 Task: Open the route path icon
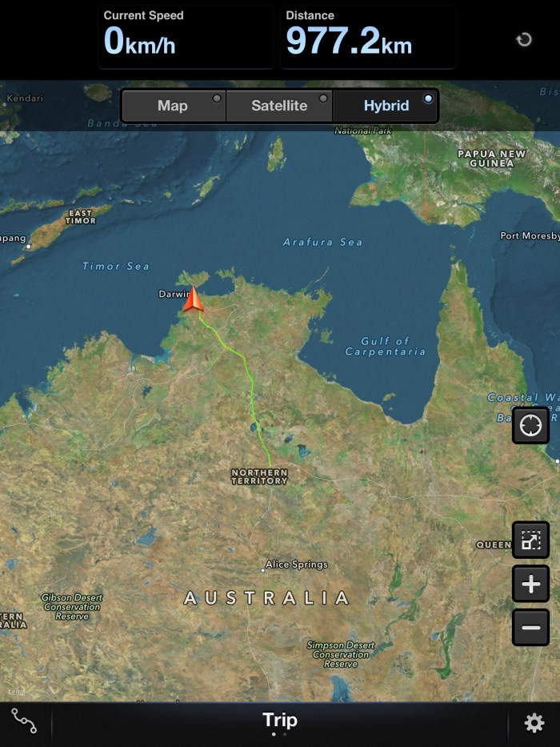pyautogui.click(x=24, y=721)
